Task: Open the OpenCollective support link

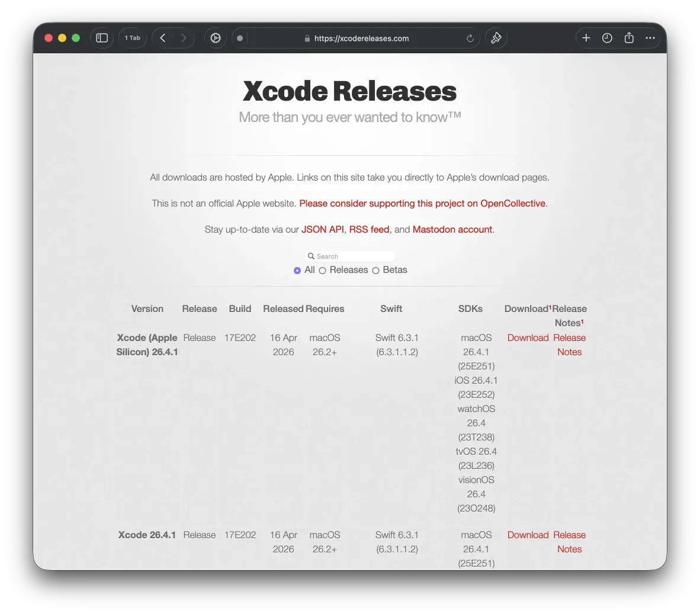Action: tap(422, 204)
